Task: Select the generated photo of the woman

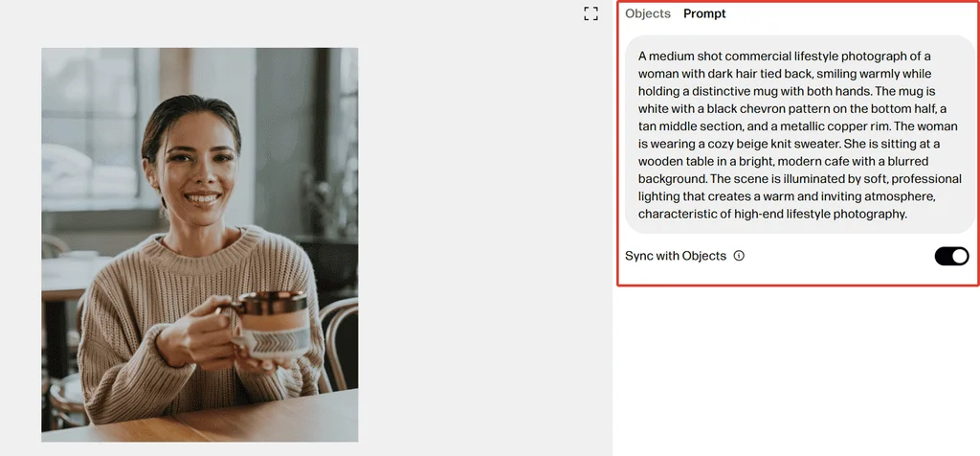Action: pyautogui.click(x=200, y=244)
